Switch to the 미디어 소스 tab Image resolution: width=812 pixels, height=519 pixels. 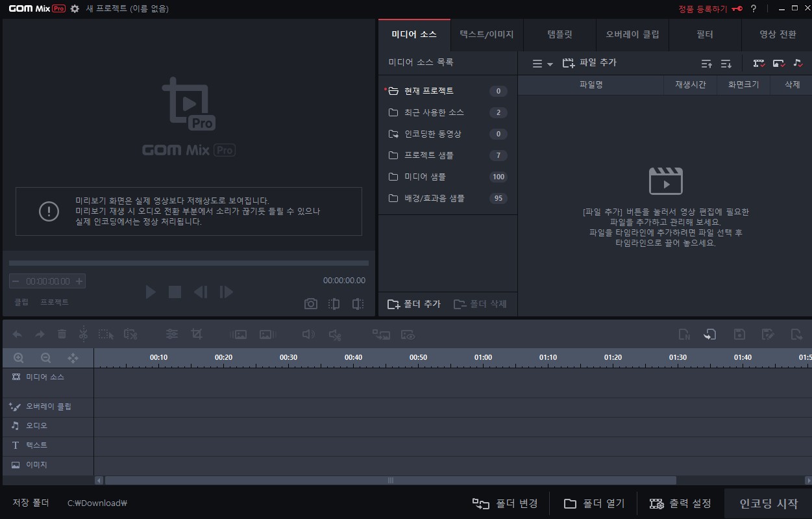pyautogui.click(x=414, y=34)
